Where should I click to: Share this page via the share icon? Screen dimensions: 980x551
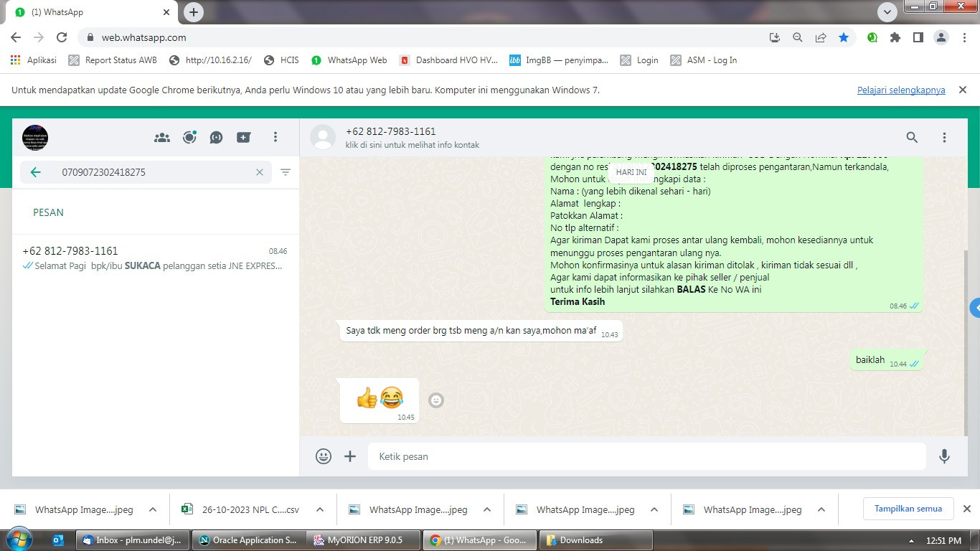pos(821,37)
